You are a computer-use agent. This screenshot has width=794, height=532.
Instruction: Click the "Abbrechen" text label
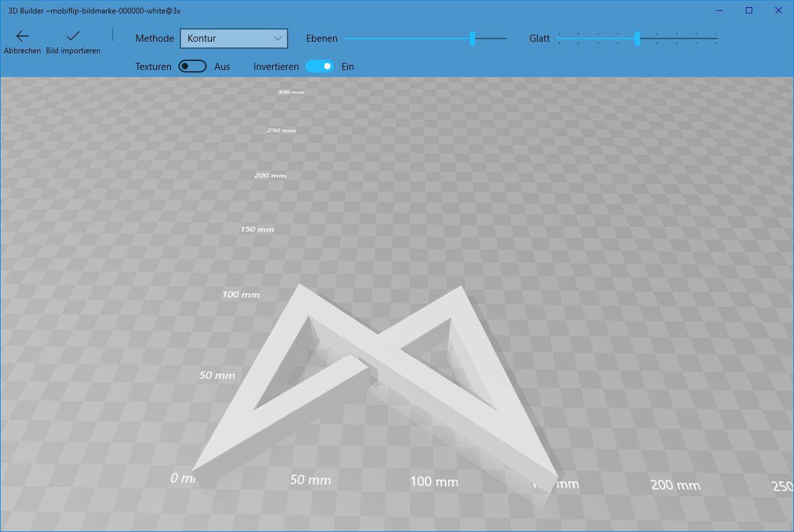pos(22,51)
